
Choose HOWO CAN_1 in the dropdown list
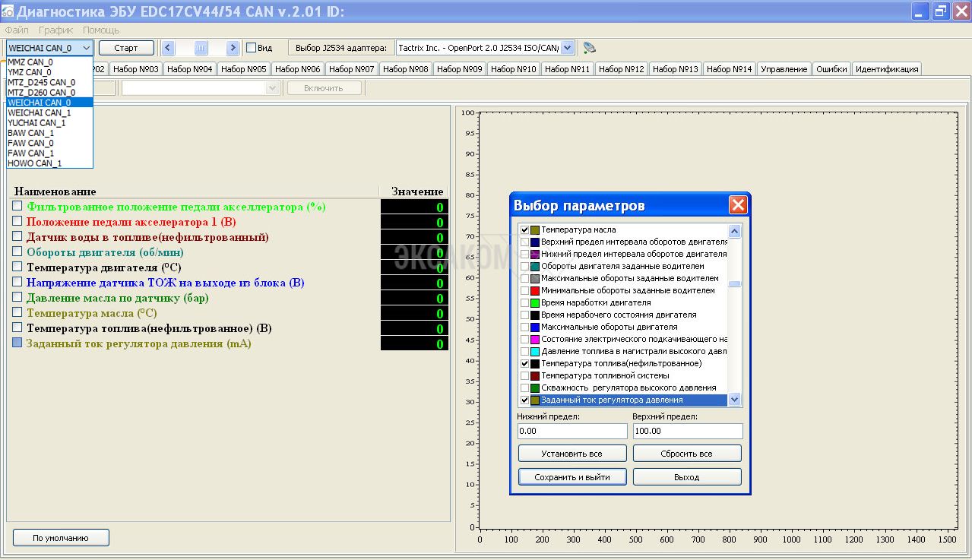[x=35, y=163]
